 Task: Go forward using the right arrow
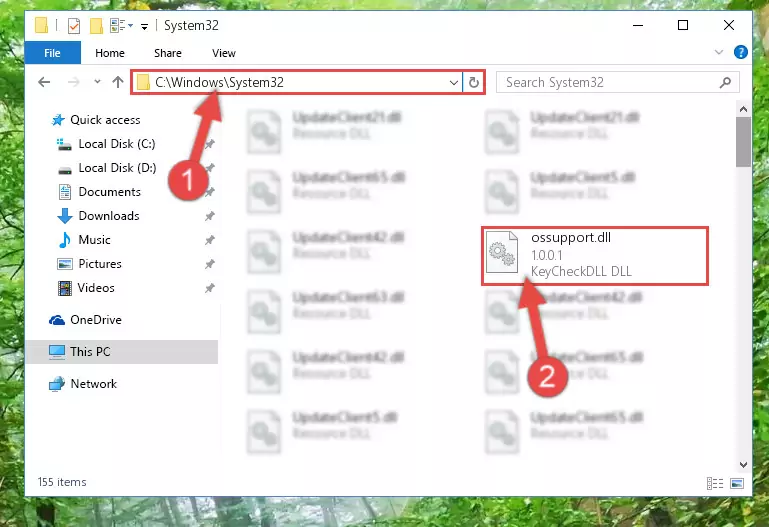click(x=74, y=82)
